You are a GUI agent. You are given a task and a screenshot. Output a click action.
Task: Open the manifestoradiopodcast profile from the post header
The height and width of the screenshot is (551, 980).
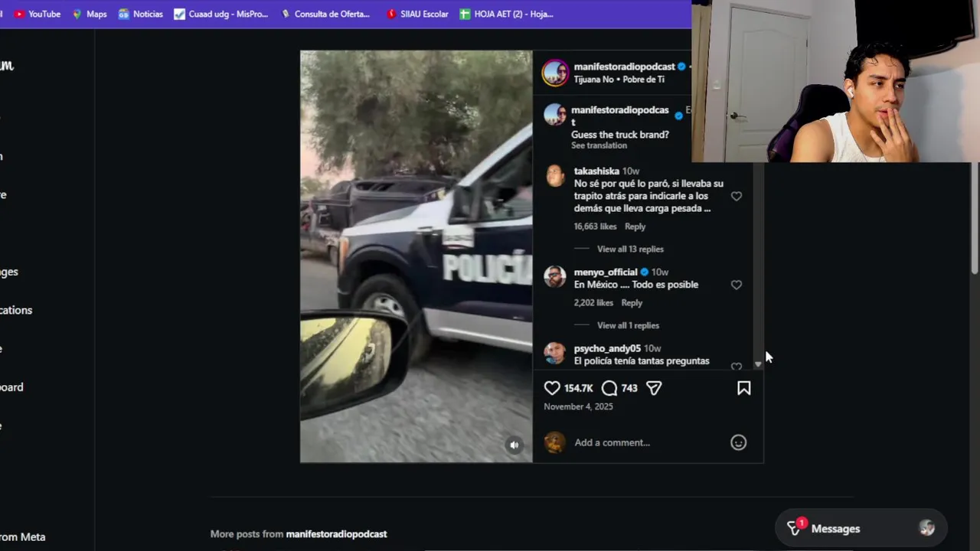[624, 67]
